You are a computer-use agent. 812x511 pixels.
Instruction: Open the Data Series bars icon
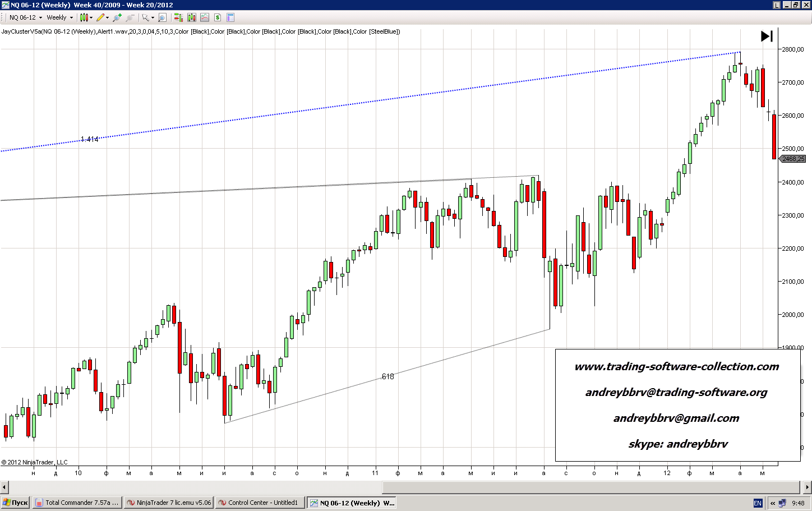192,17
